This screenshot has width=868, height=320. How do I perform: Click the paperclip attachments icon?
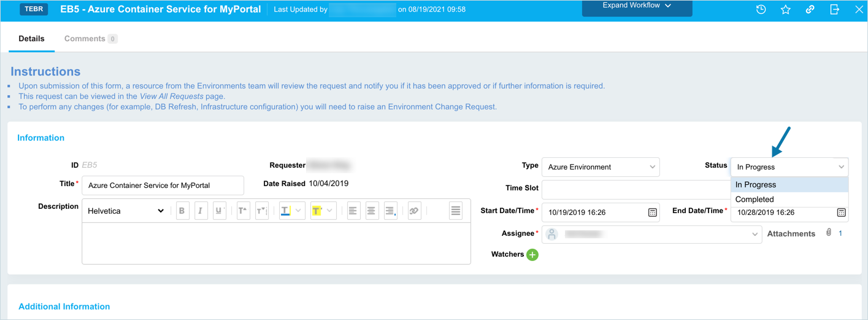[x=829, y=233]
